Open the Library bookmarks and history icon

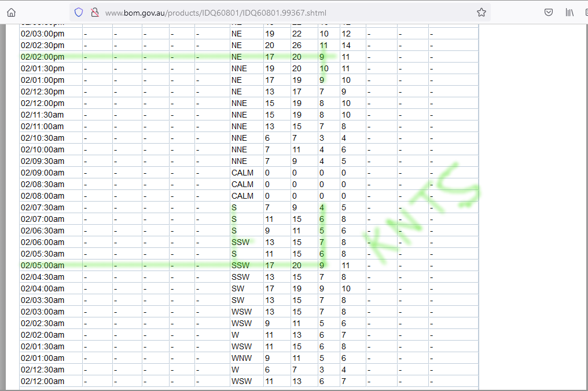(x=569, y=12)
